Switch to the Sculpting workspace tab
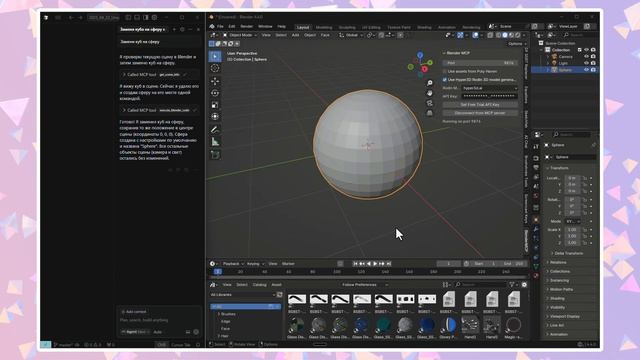This screenshot has height=360, width=640. tap(347, 27)
